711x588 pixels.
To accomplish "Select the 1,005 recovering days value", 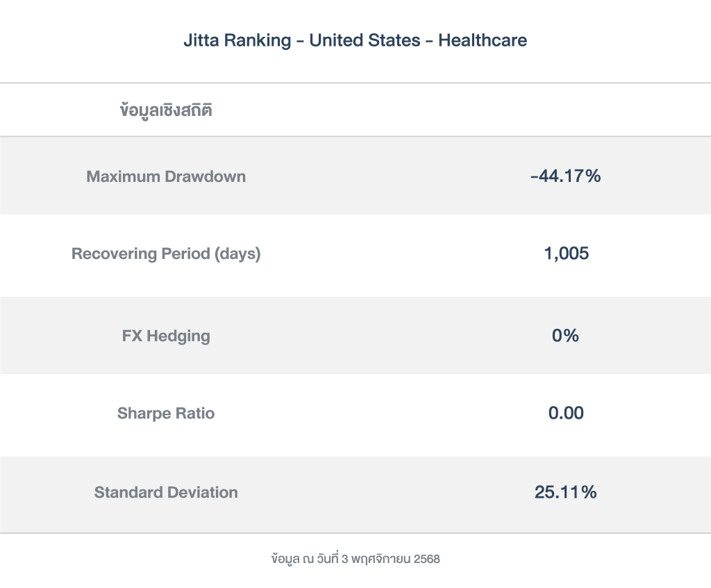I will point(566,254).
